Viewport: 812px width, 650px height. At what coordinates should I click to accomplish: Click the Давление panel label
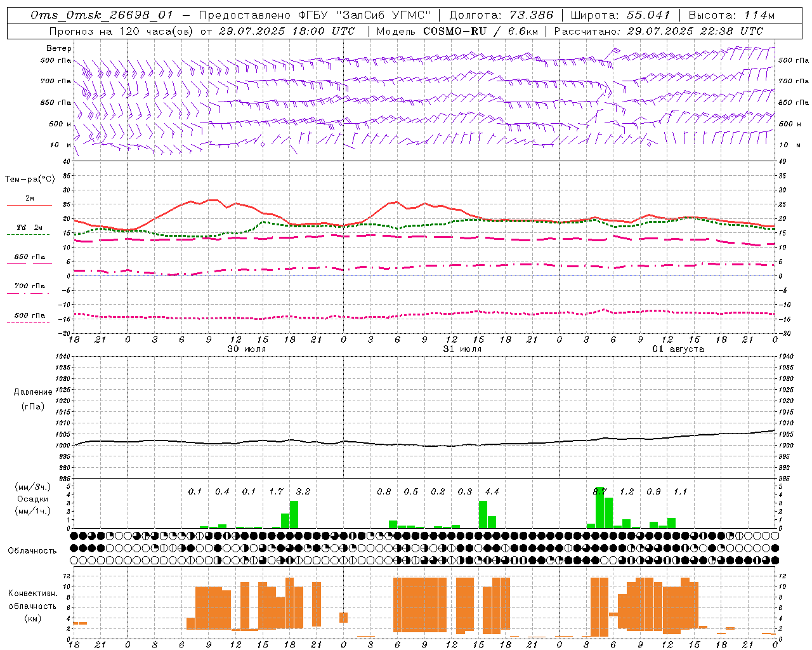pyautogui.click(x=33, y=392)
